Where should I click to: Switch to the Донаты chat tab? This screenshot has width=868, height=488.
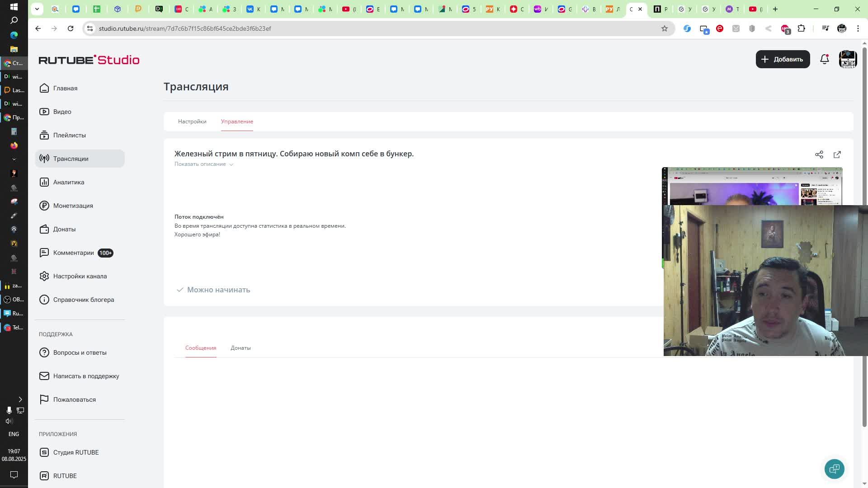pos(241,348)
